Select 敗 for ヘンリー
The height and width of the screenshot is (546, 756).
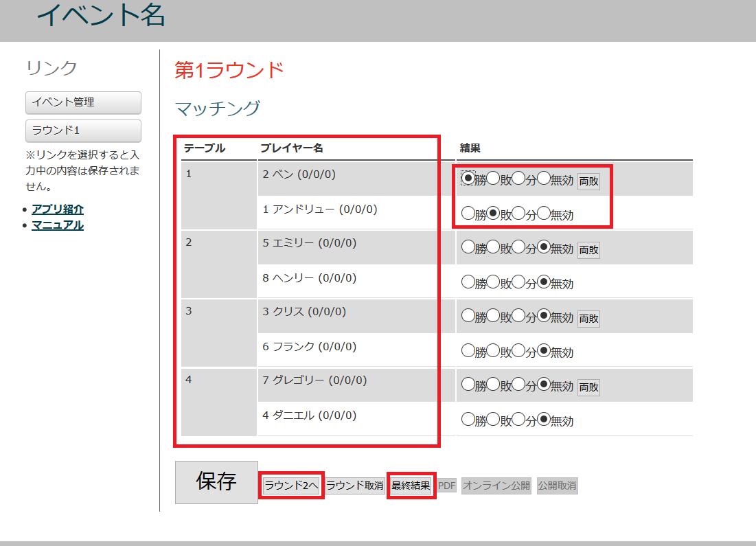[493, 282]
